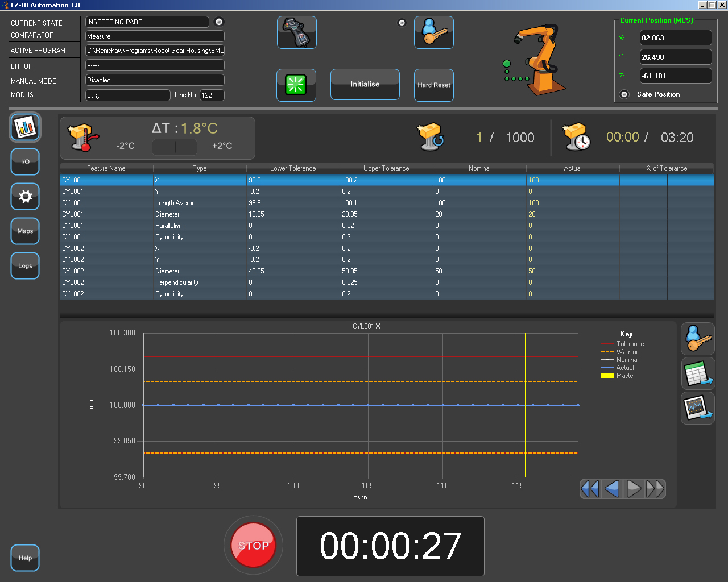Click the settings gear sidebar button

25,197
